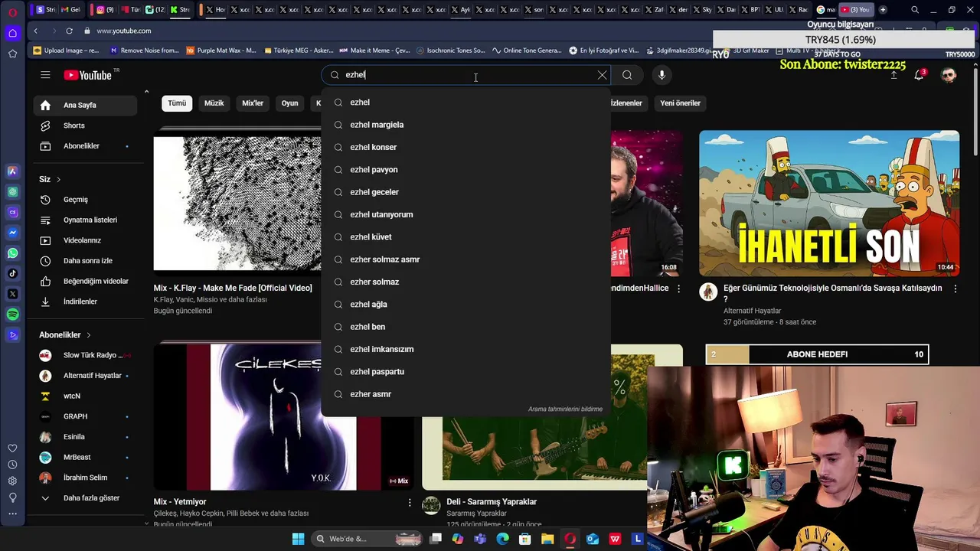980x551 pixels.
Task: Open Alternatif Hayatlar channel in sidebar
Action: [x=85, y=376]
